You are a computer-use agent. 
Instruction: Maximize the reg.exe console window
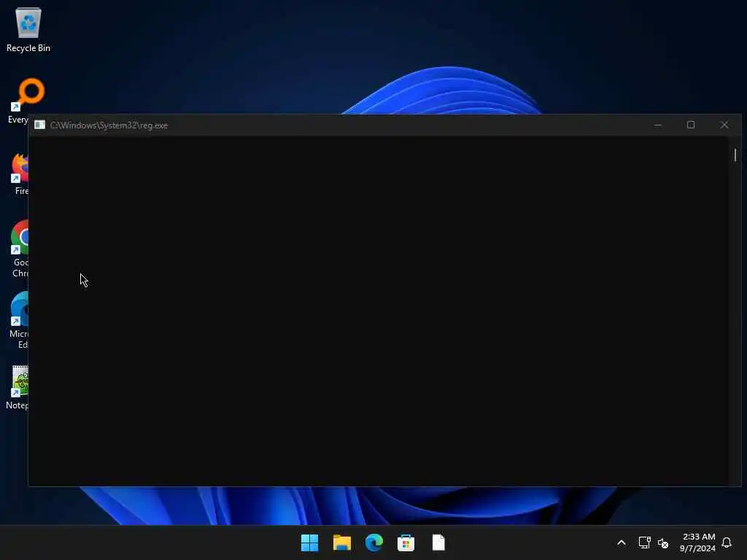[691, 125]
